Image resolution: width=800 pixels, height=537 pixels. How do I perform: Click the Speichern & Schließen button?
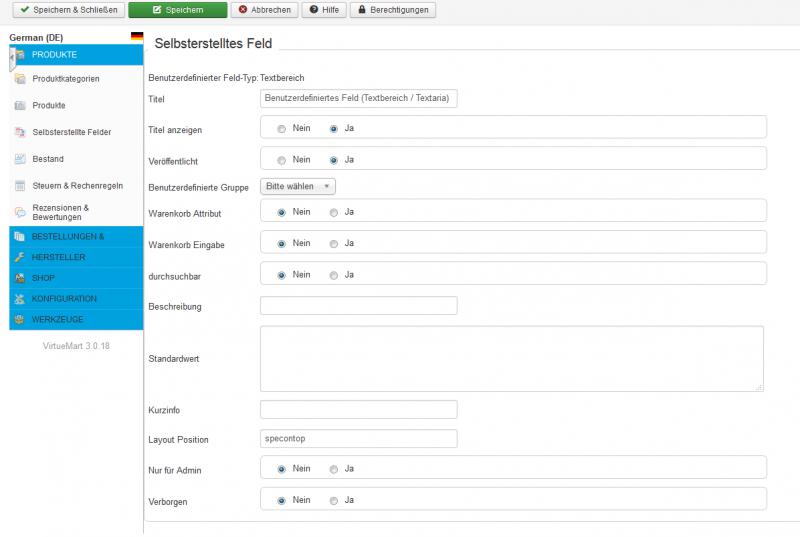pyautogui.click(x=65, y=10)
